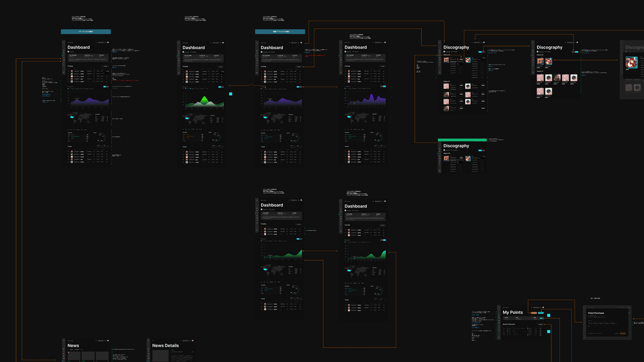Toggle the cyan view switch in the grid-view Discography frame
This screenshot has width=644, height=362.
[576, 52]
